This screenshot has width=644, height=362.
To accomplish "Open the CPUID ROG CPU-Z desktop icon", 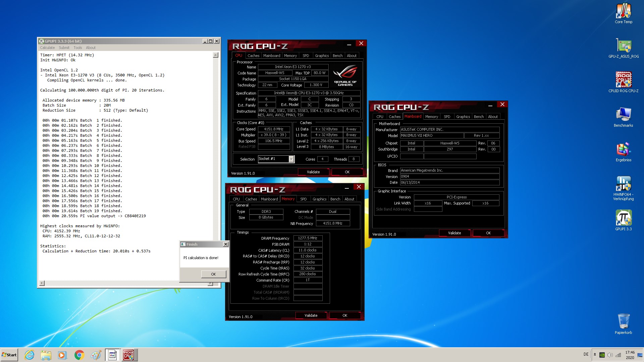I will coord(623,82).
